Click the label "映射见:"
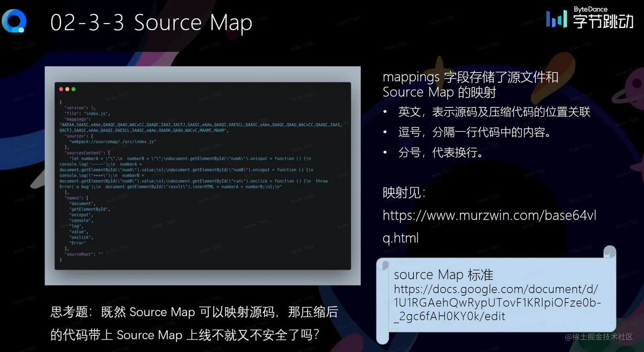 click(404, 193)
